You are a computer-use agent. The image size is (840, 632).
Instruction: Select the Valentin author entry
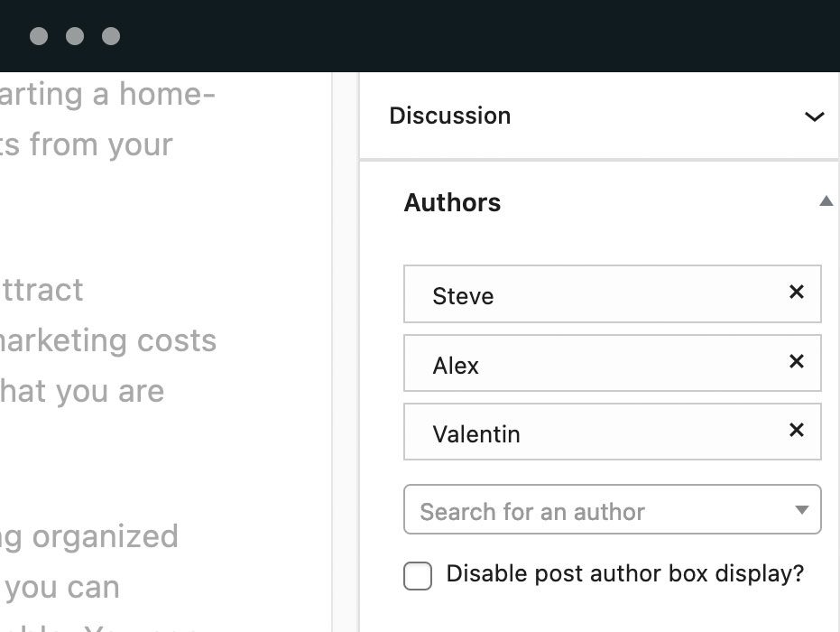coord(541,433)
